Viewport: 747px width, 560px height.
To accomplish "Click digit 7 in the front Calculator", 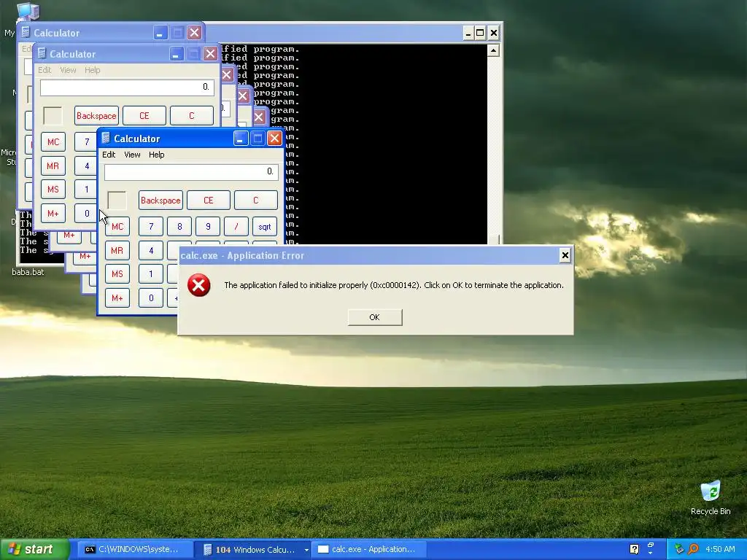I will click(151, 227).
